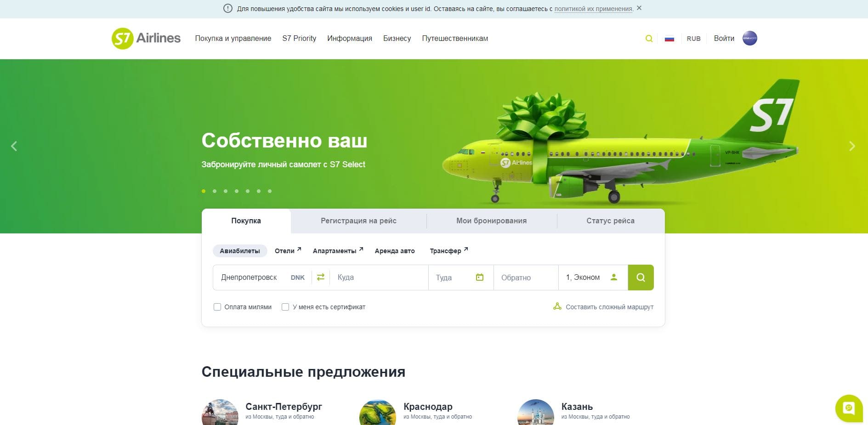
Task: Click the Собственно ваш banner headline
Action: pos(284,140)
